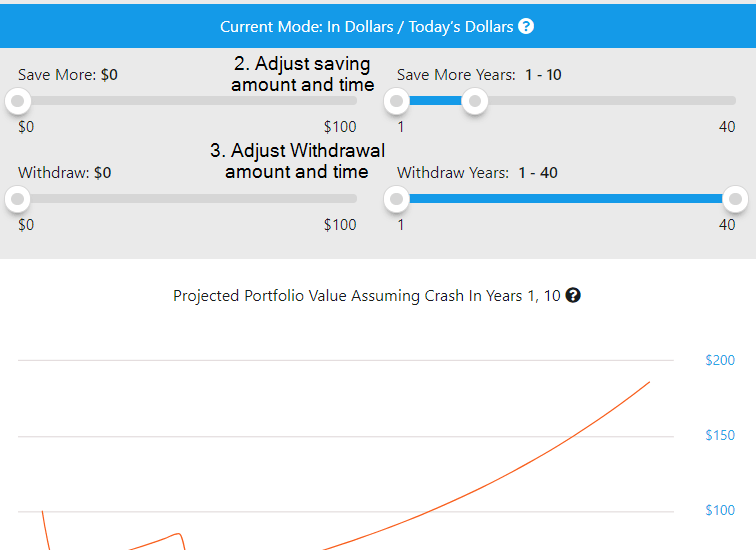The image size is (756, 550).
Task: Click the Save More amount slider handle
Action: [x=18, y=101]
